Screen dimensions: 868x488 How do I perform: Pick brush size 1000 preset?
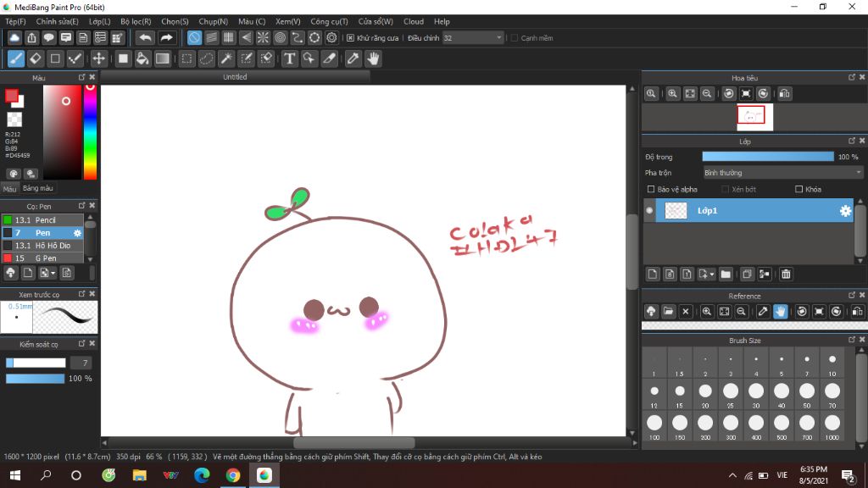point(832,426)
